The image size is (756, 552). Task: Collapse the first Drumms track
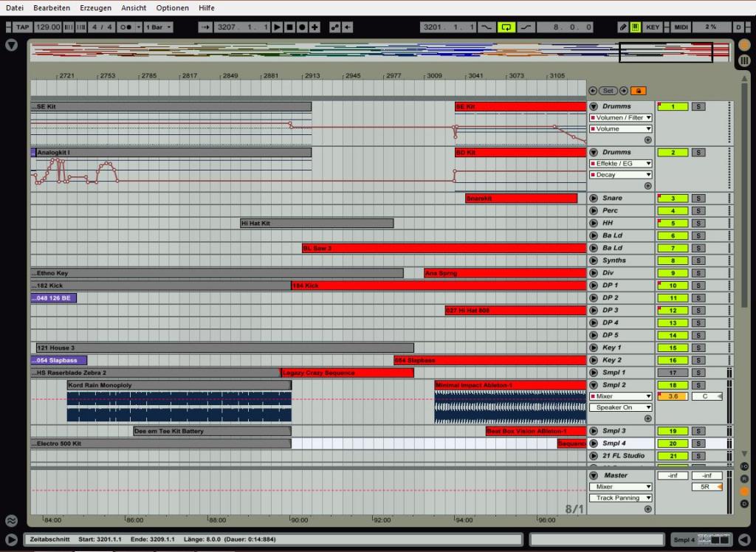pos(594,106)
